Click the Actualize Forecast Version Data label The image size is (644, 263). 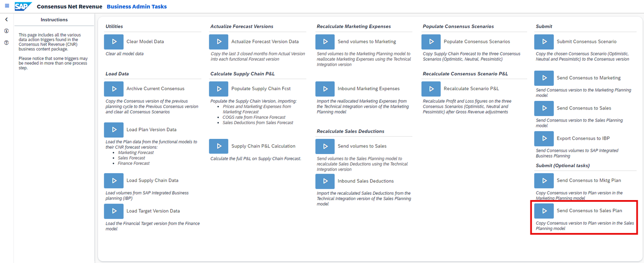tap(265, 42)
